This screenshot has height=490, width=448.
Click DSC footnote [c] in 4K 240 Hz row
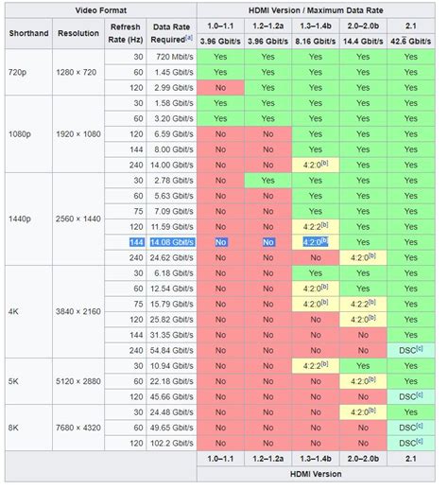point(420,349)
